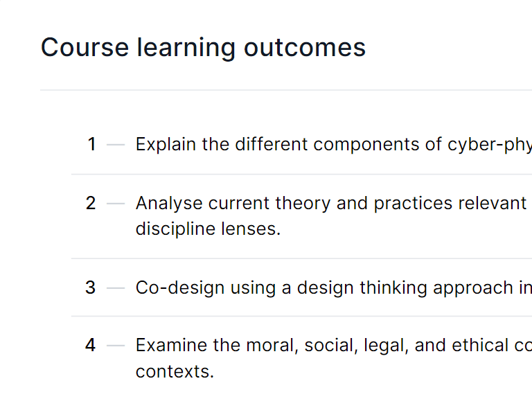
Task: Click the "Course learning outcomes" heading
Action: pyautogui.click(x=203, y=48)
